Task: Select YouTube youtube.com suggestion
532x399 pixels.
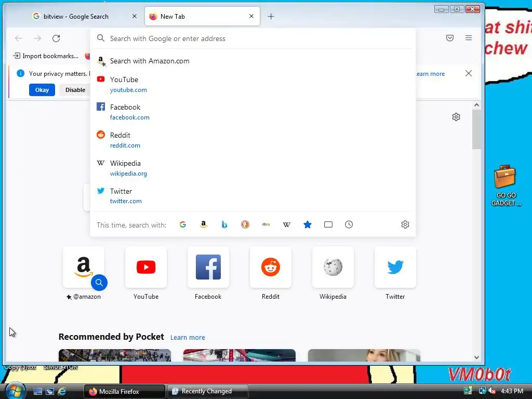Action: [x=253, y=85]
